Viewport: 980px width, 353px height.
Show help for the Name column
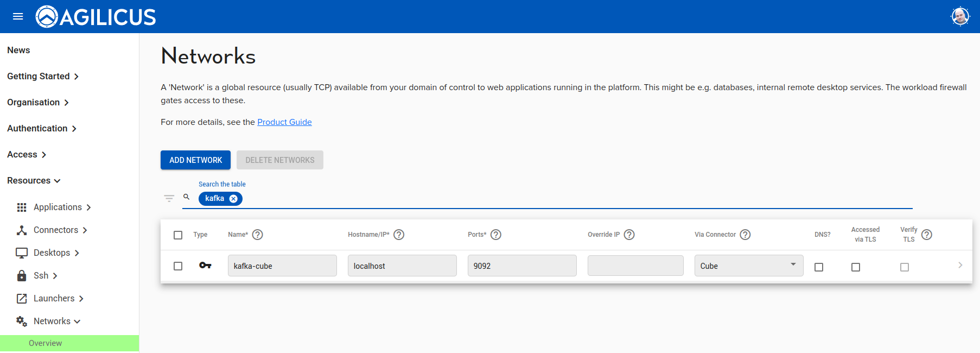pyautogui.click(x=258, y=235)
